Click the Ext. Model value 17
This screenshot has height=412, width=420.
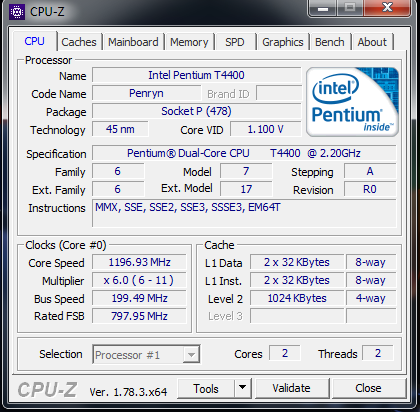coord(246,189)
